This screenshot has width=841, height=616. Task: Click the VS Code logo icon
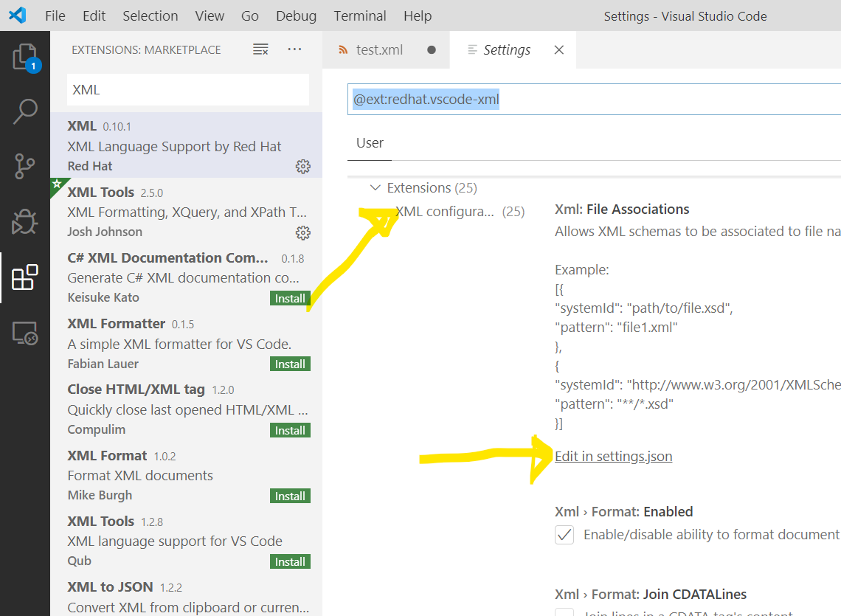[17, 15]
